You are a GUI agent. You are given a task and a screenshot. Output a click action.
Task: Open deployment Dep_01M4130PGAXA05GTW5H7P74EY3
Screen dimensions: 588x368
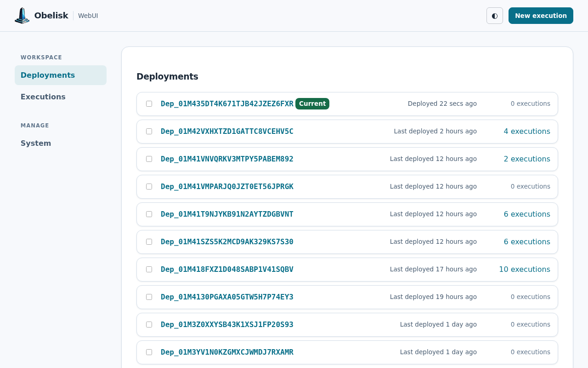tap(227, 297)
